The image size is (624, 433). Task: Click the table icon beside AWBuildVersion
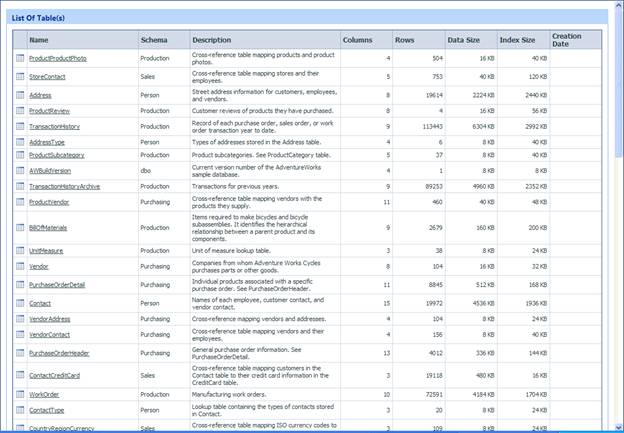click(x=20, y=170)
